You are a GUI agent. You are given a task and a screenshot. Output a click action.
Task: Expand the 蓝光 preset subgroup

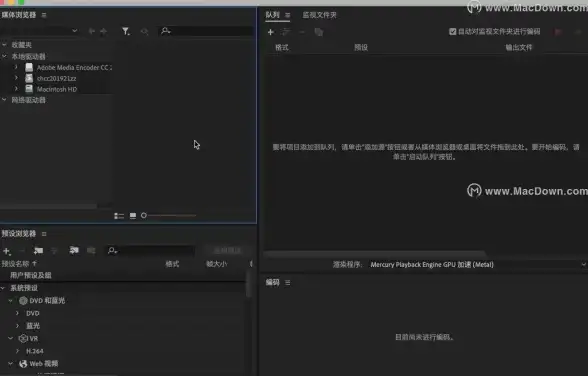click(17, 326)
